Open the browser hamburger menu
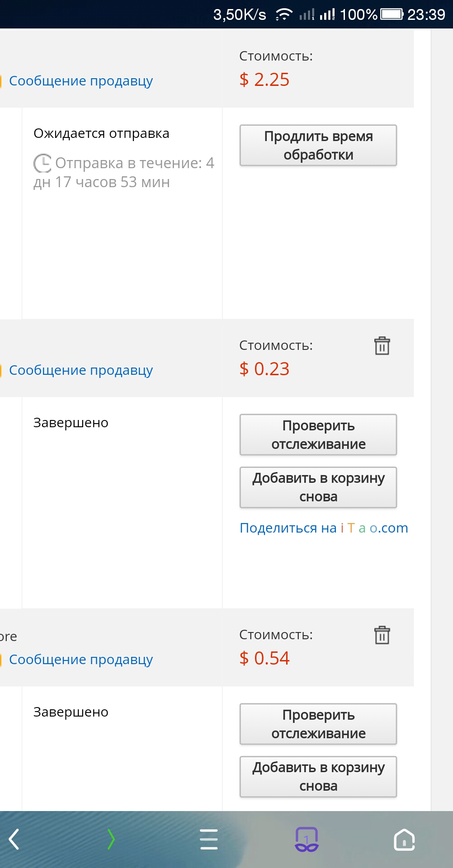This screenshot has width=453, height=868. tap(209, 840)
